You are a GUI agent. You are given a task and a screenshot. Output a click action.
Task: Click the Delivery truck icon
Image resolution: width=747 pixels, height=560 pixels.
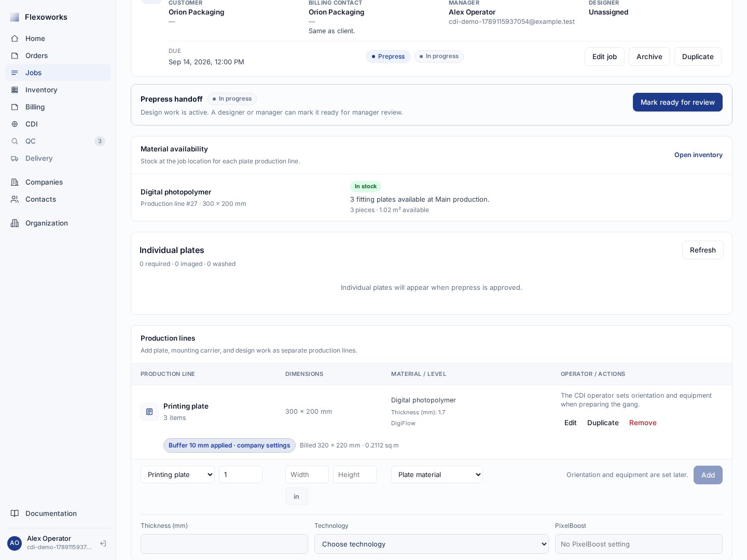15,158
